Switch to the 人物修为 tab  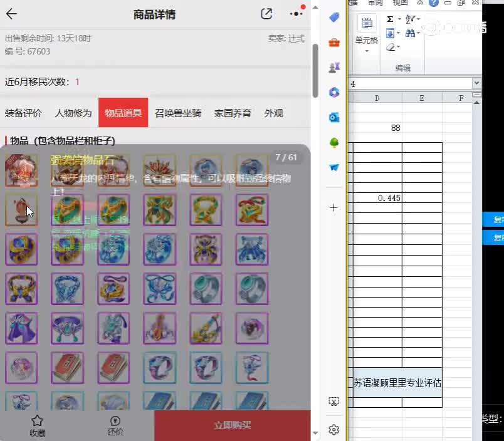[x=73, y=113]
